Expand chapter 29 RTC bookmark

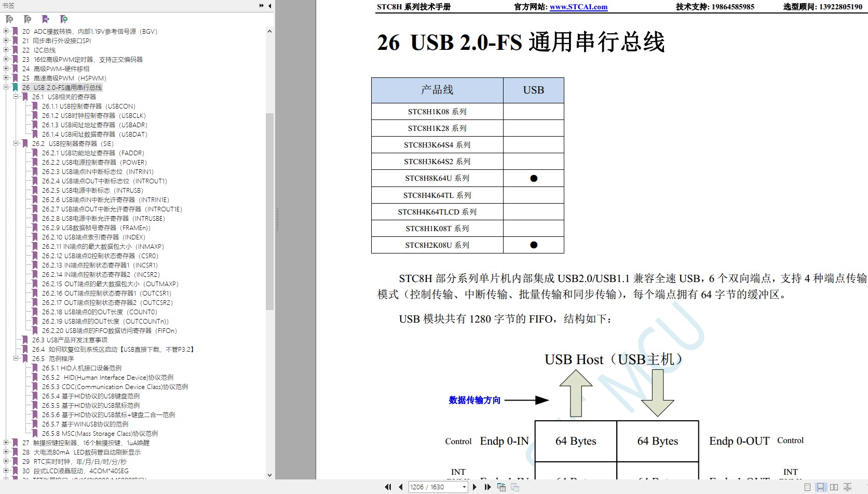click(6, 461)
